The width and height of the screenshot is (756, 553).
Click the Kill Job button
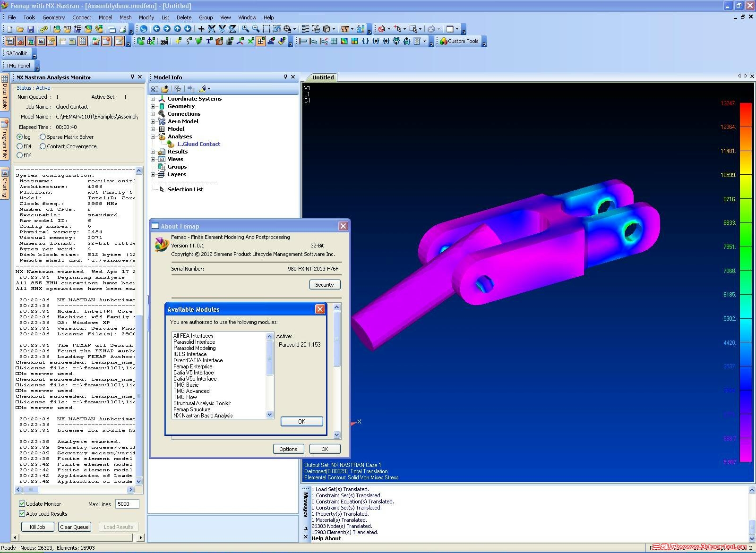37,527
